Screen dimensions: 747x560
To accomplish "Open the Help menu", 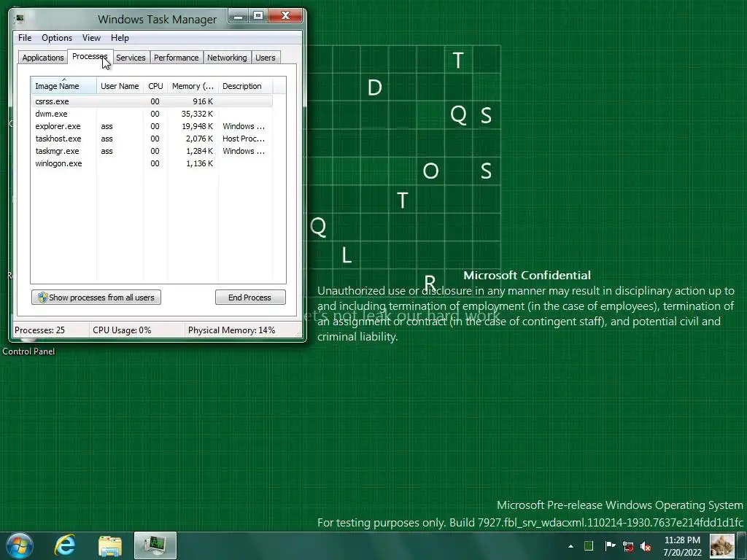I will 120,38.
